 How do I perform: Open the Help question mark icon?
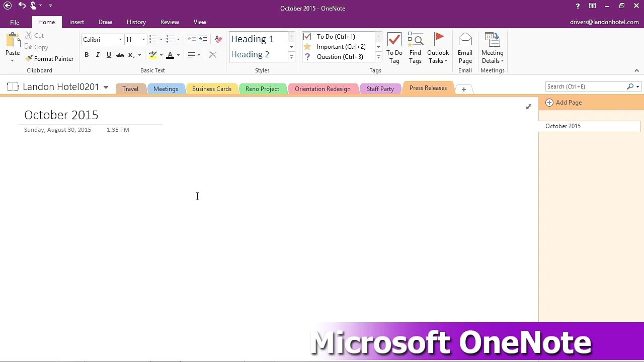[x=578, y=6]
